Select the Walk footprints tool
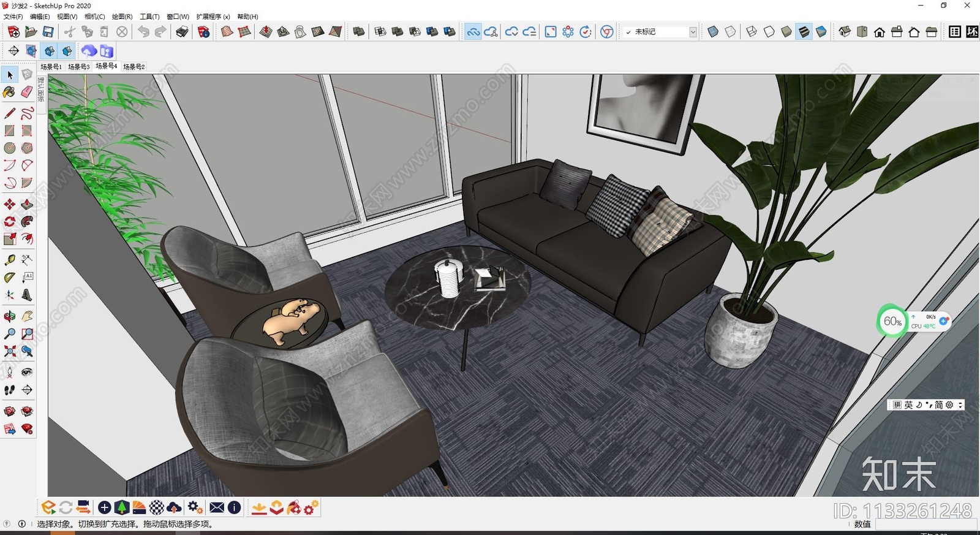 10,389
